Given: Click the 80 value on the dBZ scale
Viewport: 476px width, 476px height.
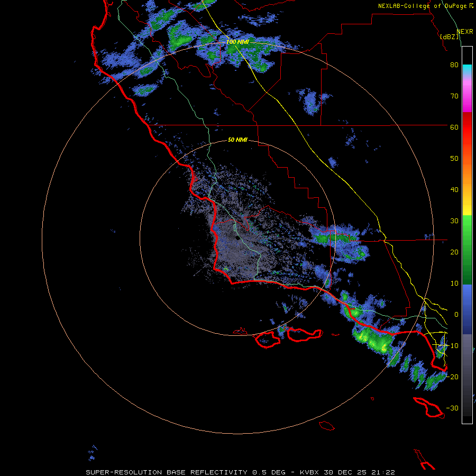Looking at the screenshot, I should click(454, 65).
